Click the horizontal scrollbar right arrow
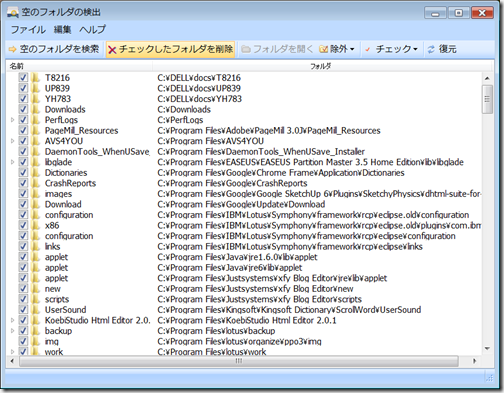The height and width of the screenshot is (393, 504). (474, 361)
